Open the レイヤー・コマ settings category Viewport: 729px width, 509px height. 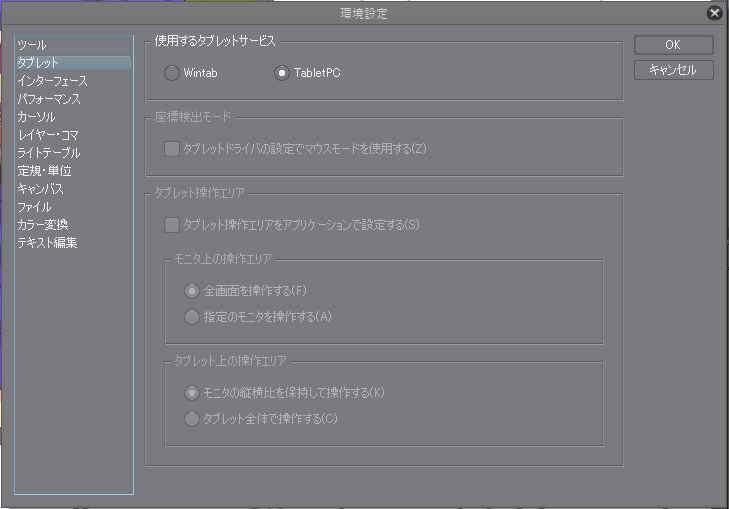[73, 135]
